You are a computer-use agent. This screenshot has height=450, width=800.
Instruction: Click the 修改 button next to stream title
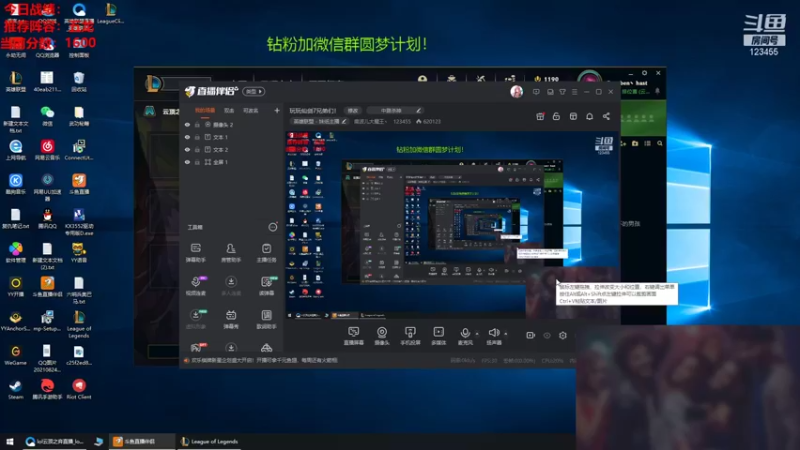[353, 110]
